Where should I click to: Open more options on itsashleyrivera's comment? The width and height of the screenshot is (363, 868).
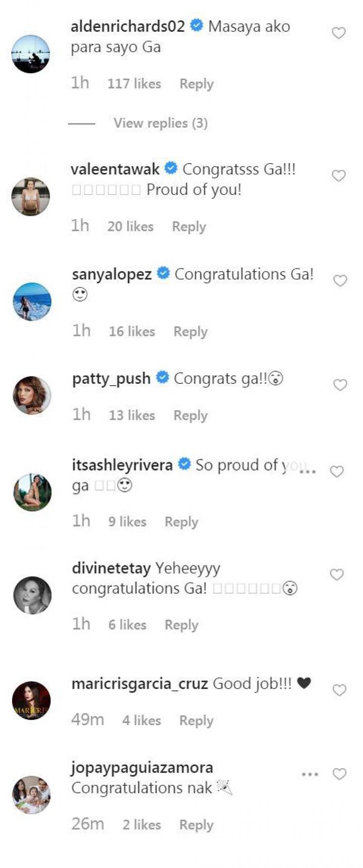click(x=308, y=472)
